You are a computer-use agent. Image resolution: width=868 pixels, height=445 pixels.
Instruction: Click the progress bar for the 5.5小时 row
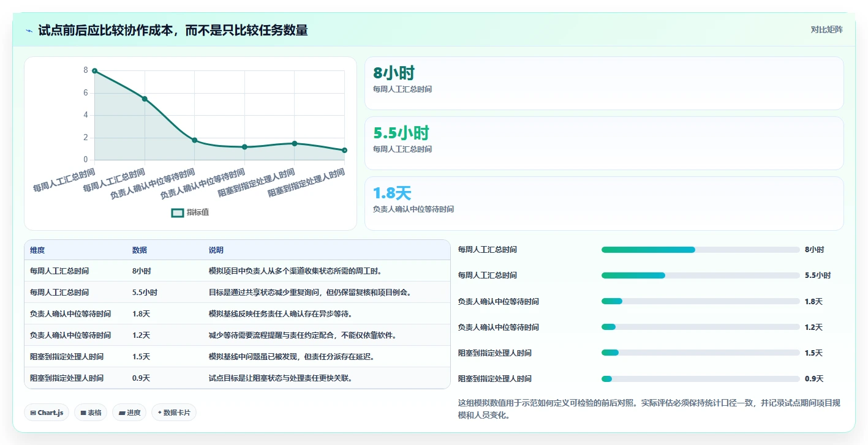[x=701, y=275]
